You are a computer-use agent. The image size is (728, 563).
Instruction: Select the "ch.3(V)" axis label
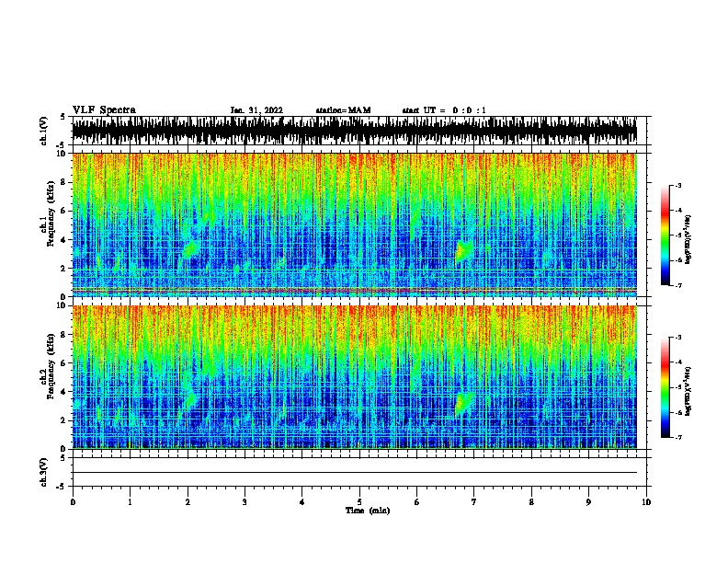tap(44, 472)
